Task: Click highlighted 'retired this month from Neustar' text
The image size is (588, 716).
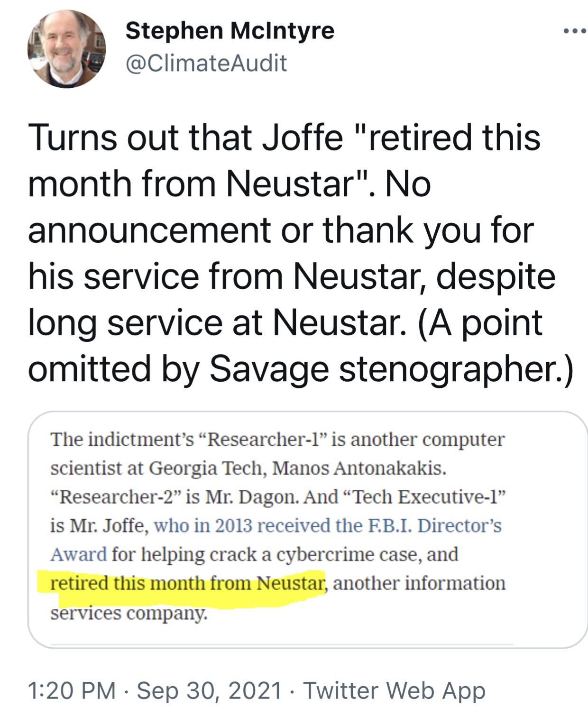Action: pyautogui.click(x=188, y=583)
